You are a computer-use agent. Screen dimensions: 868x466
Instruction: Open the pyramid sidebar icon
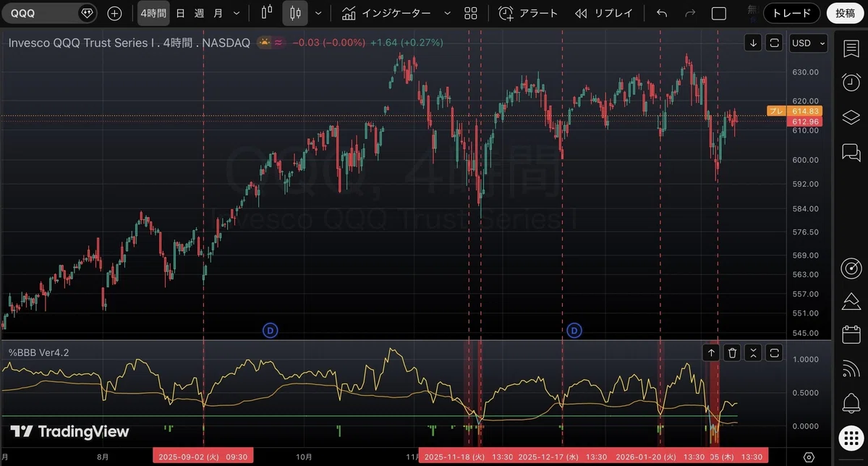click(851, 302)
